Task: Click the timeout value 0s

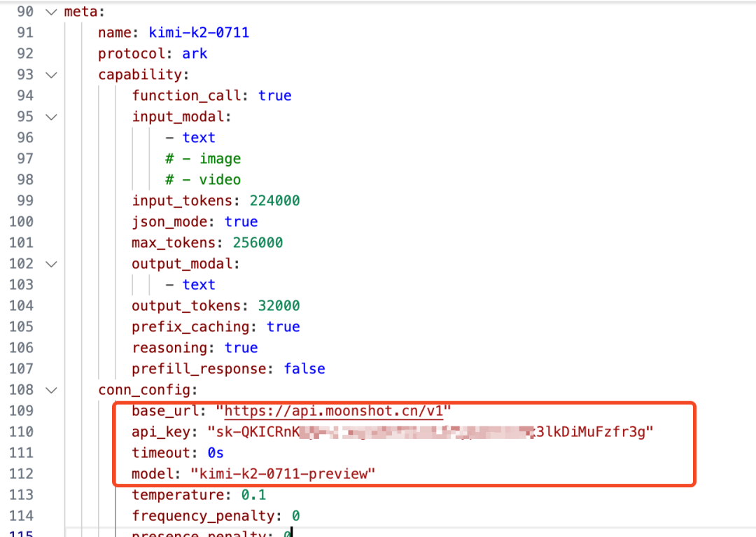Action: [x=216, y=453]
